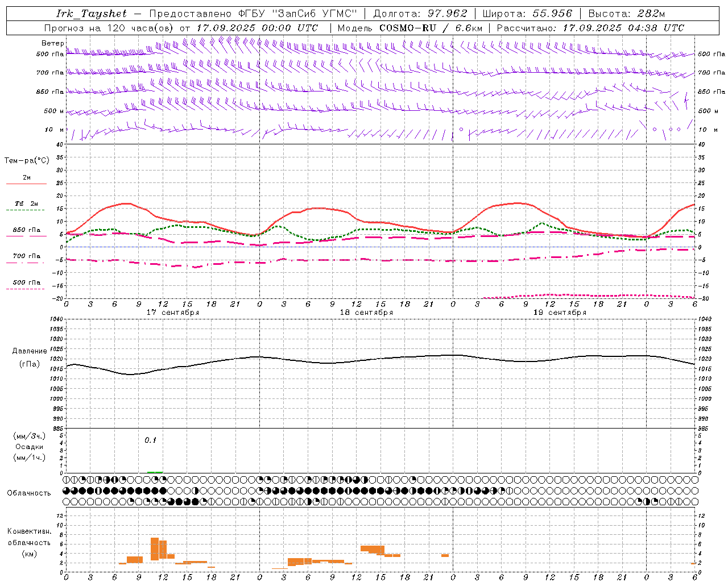Click the 'Долгота: 97.962' longitude value
The width and height of the screenshot is (728, 582).
420,14
